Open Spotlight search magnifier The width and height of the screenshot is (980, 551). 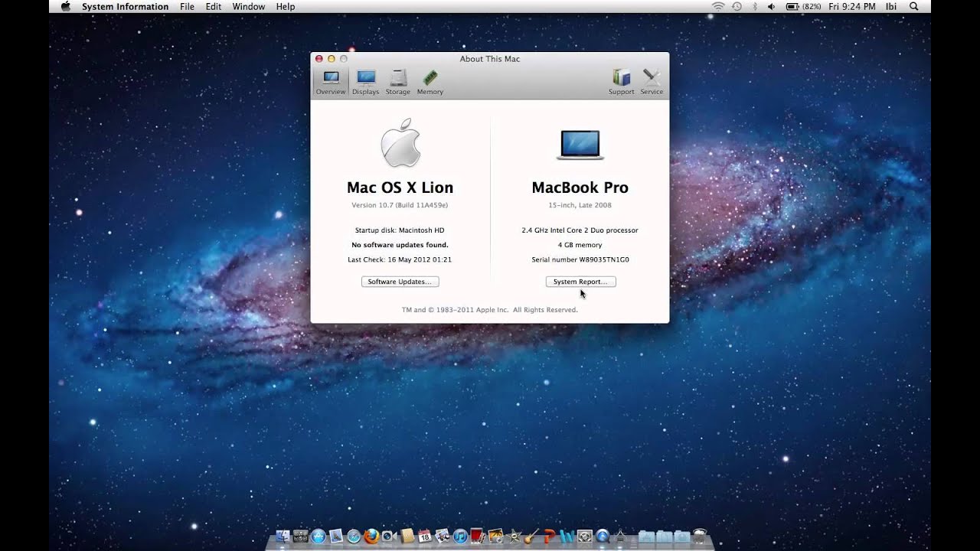[914, 6]
